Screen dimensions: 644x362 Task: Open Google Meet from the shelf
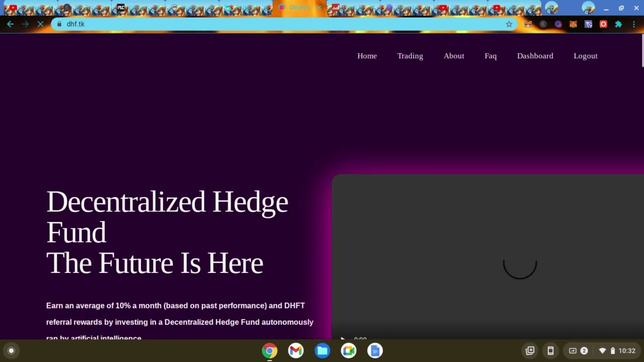349,350
